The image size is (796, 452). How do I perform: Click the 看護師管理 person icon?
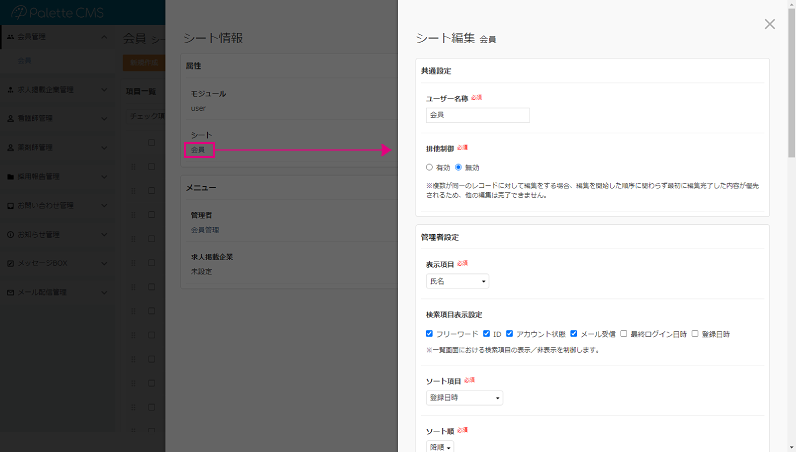click(11, 118)
